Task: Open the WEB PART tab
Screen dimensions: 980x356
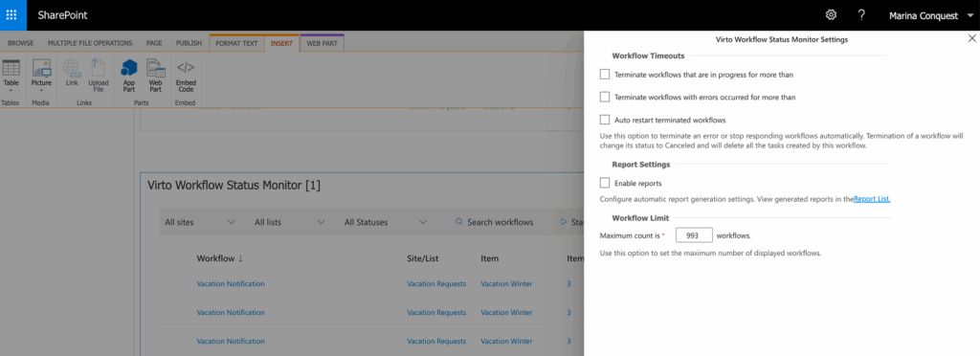Action: (323, 43)
